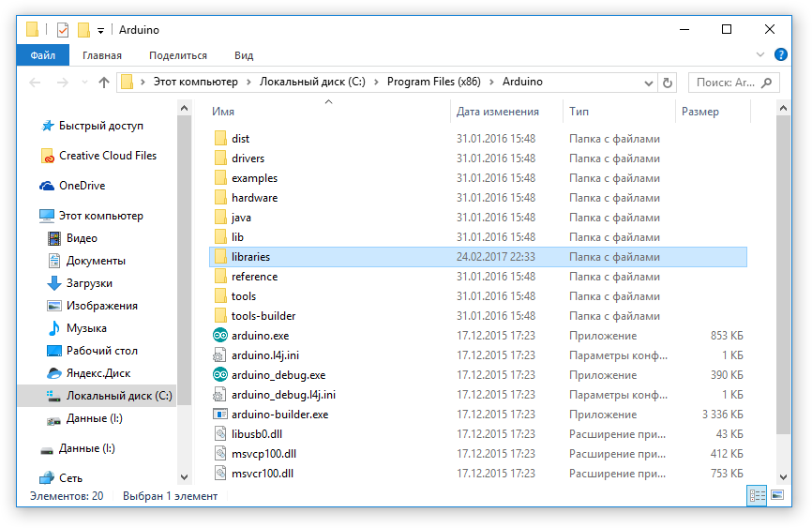Click navigation pane scrollbar up arrow
812x528 pixels.
pyautogui.click(x=184, y=108)
